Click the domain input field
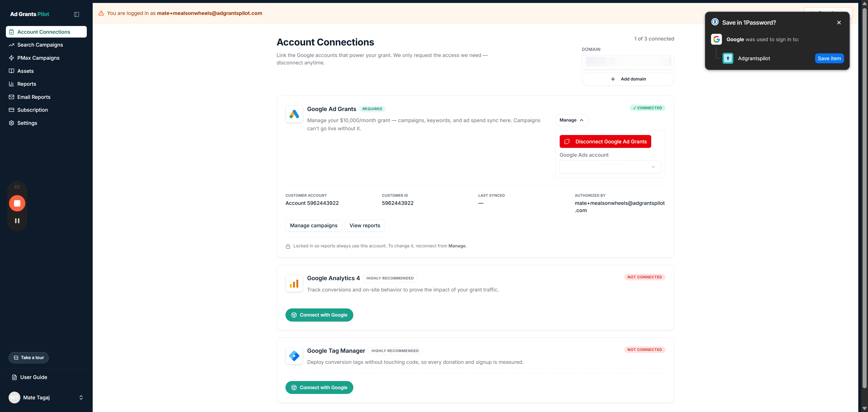Viewport: 868px width, 412px height. tap(628, 62)
